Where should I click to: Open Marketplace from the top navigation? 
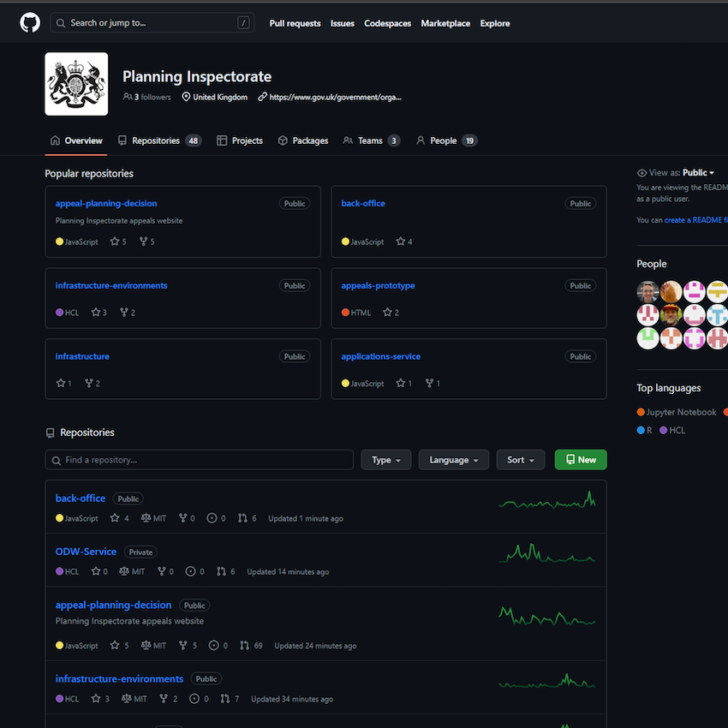[x=445, y=23]
